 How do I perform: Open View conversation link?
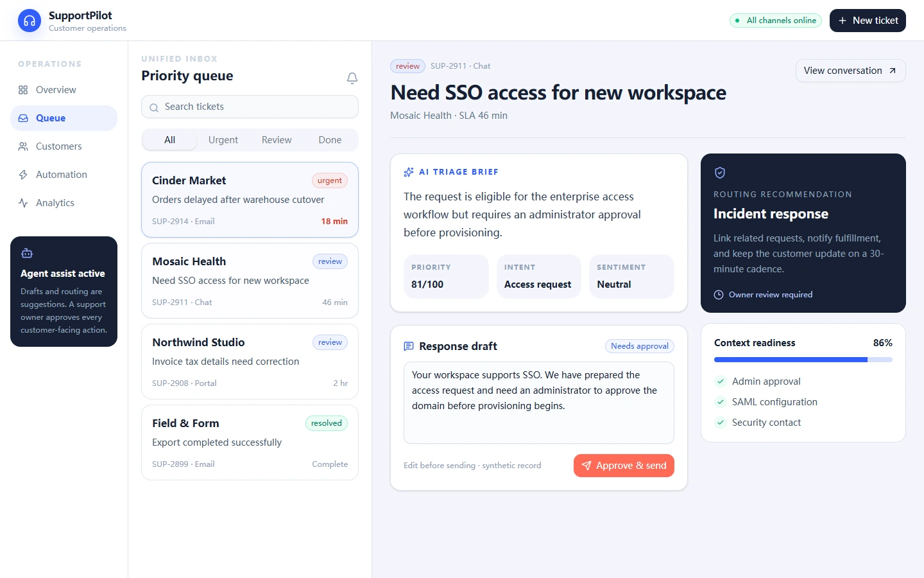850,71
